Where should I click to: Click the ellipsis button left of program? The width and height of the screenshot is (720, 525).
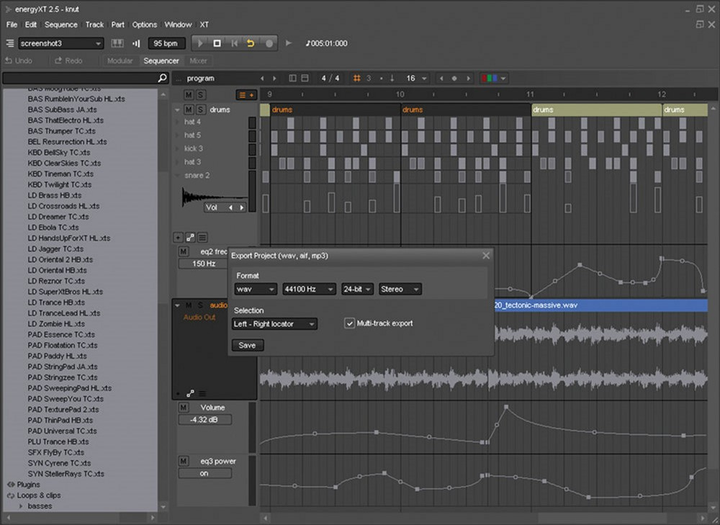point(179,79)
